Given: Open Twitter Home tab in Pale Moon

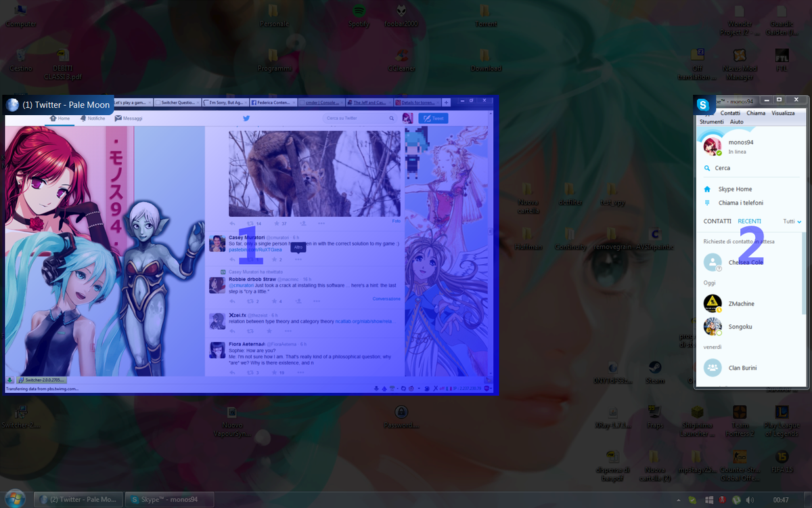Looking at the screenshot, I should pyautogui.click(x=61, y=119).
